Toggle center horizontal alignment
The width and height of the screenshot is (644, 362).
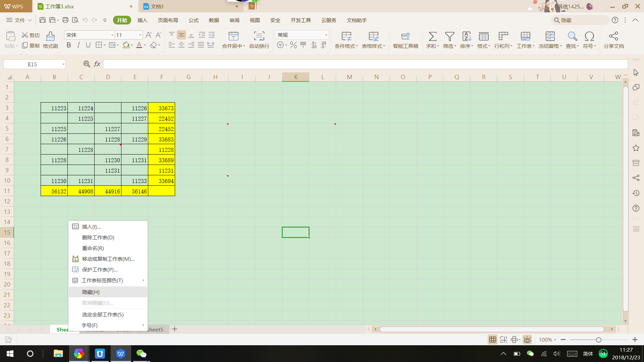[181, 45]
